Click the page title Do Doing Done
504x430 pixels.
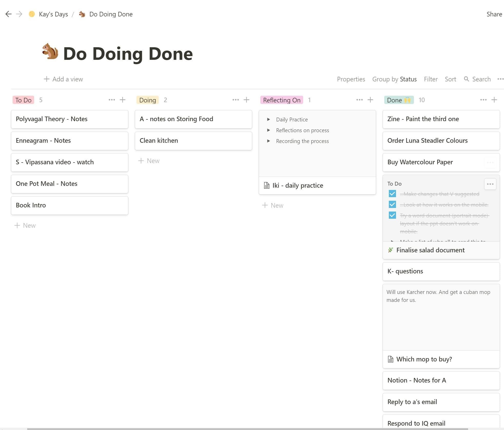(128, 54)
